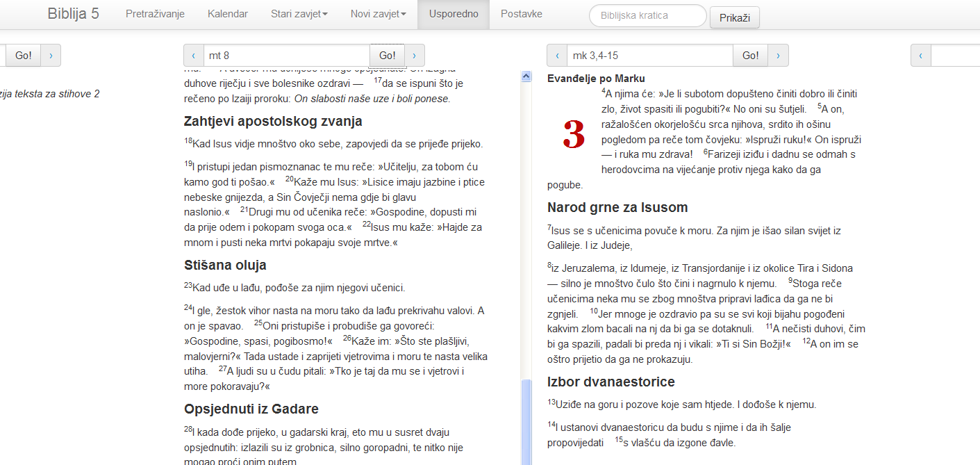
Task: Click next arrow in leftmost cut-off panel
Action: pos(51,56)
